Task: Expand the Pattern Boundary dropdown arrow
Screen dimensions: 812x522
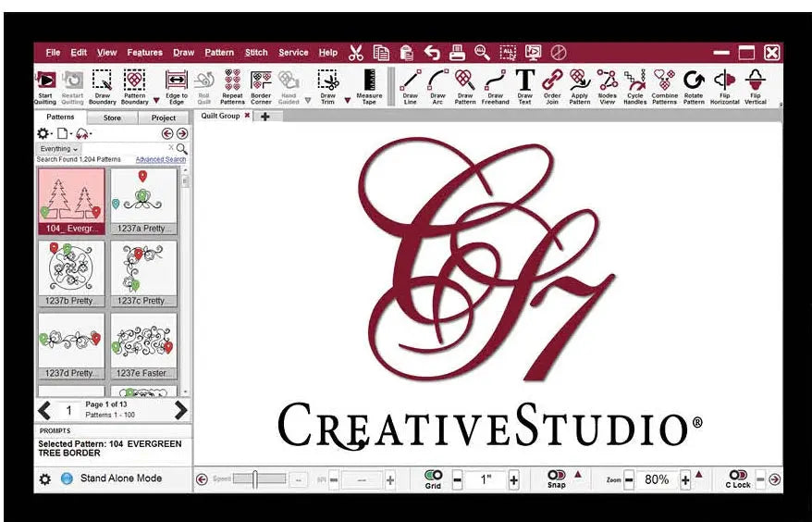Action: point(156,100)
